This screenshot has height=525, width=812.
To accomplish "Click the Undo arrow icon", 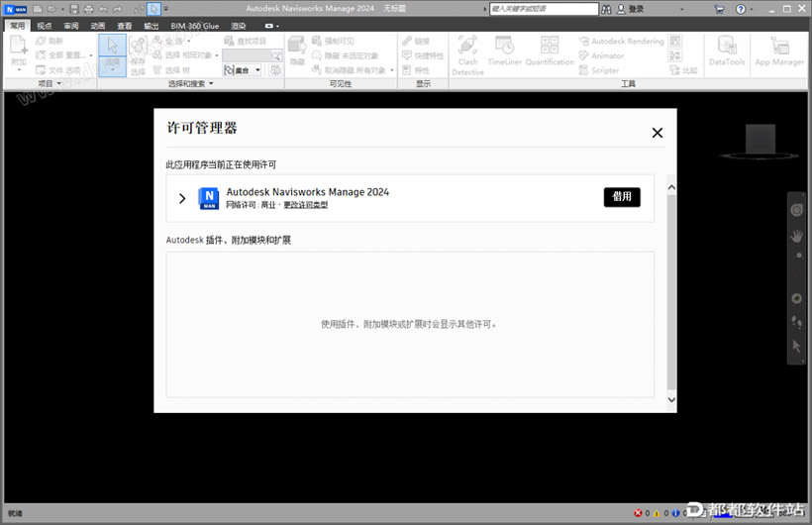I will (x=103, y=9).
